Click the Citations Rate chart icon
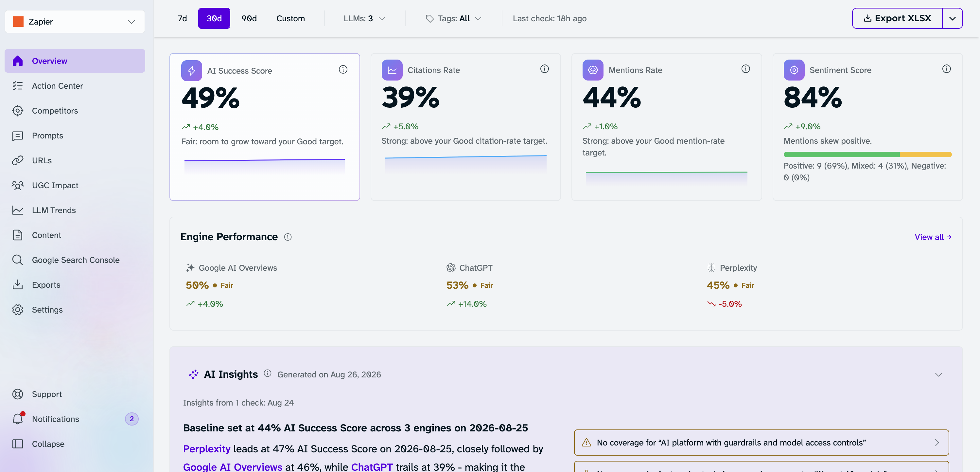980x472 pixels. click(x=392, y=70)
